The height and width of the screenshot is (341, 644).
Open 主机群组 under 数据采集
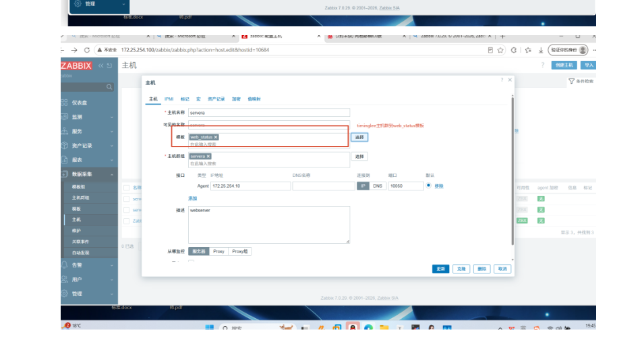(80, 198)
